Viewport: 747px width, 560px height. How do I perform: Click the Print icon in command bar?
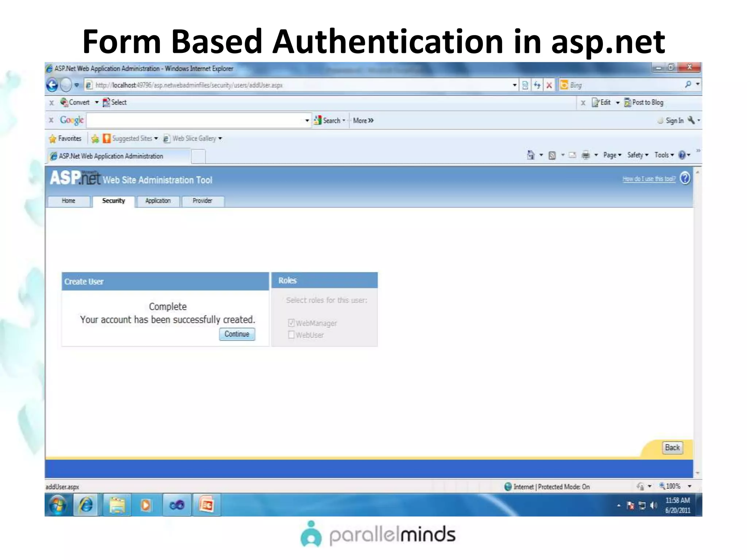[x=586, y=155]
